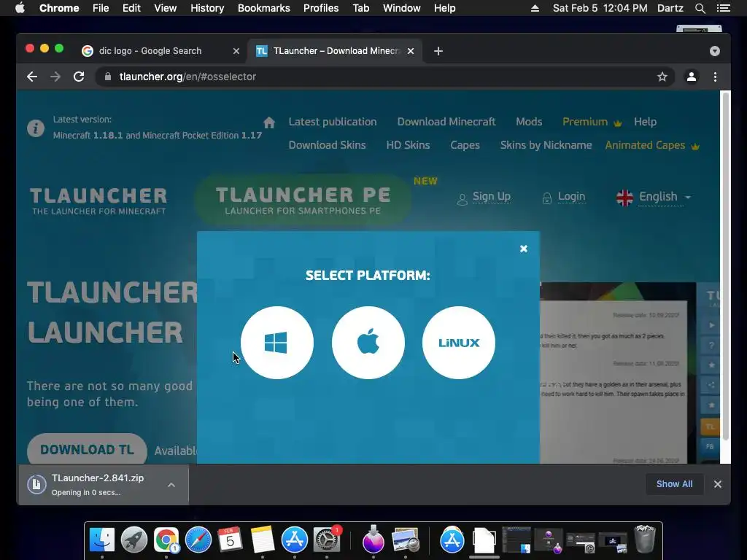Open the Tab menu
Screen dimensions: 747x560
[x=360, y=8]
